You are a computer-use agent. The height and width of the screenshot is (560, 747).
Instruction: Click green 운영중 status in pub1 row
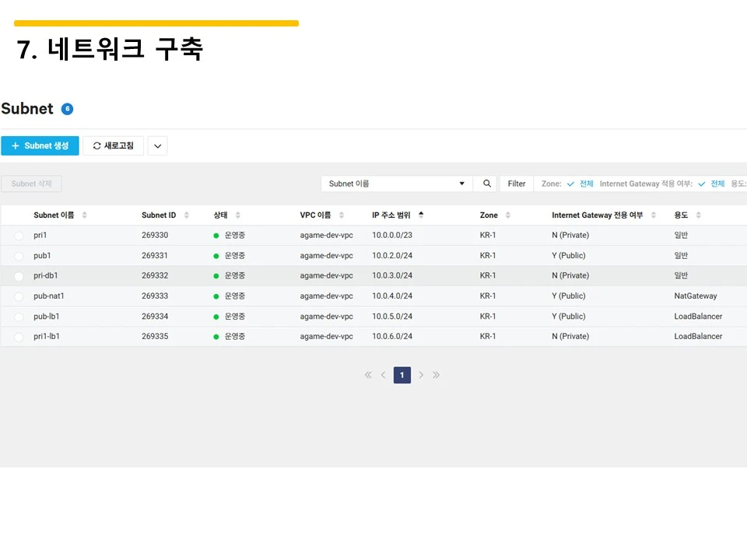pos(229,256)
